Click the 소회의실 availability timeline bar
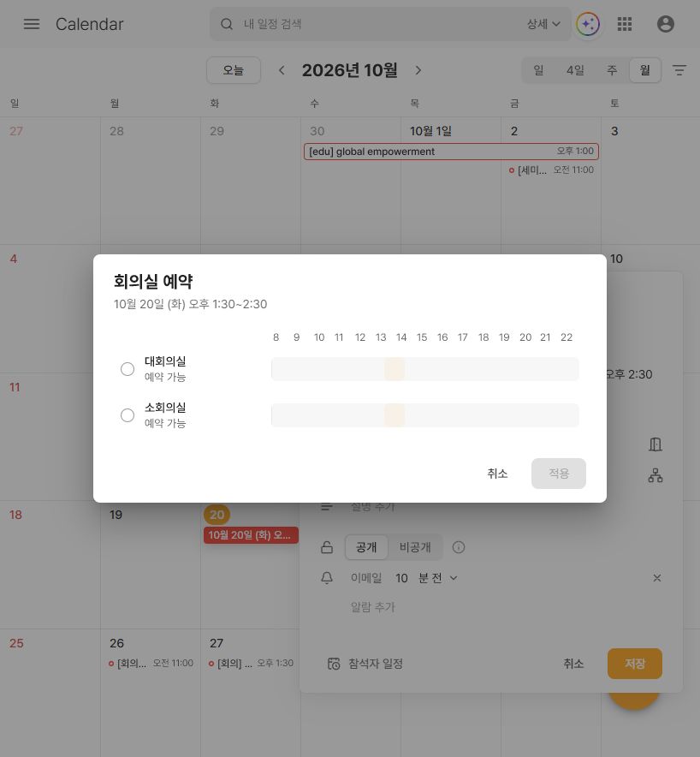Viewport: 700px width, 757px height. 425,415
